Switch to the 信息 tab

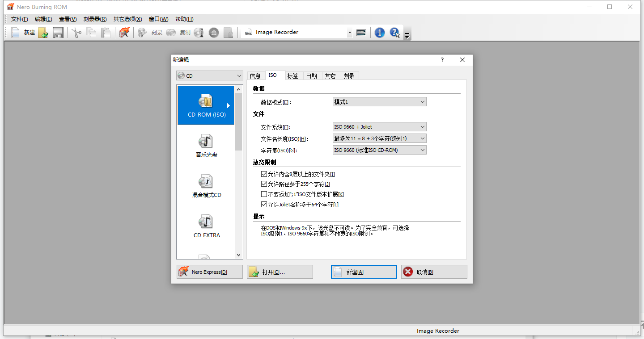255,76
